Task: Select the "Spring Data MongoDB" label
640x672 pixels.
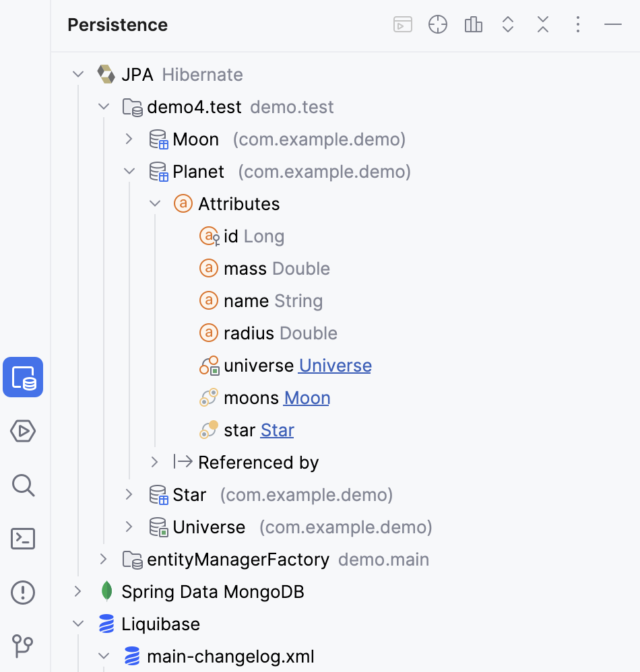Action: pyautogui.click(x=213, y=592)
